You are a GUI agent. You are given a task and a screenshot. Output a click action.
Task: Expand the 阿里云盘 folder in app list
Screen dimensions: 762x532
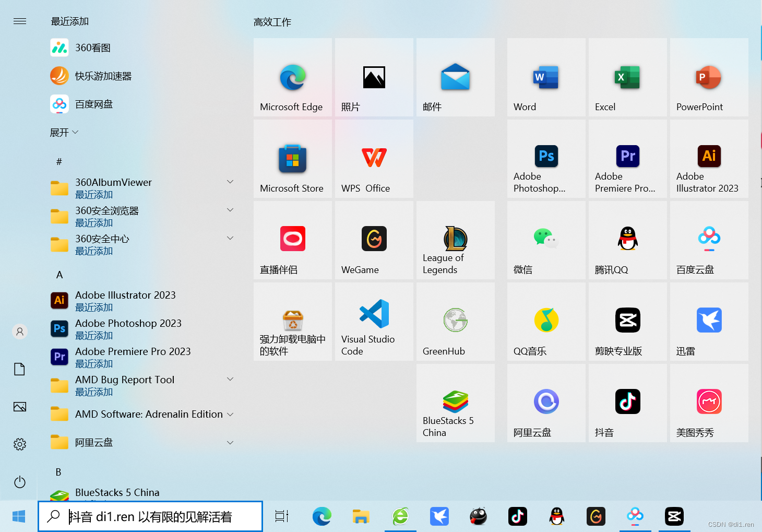tap(142, 442)
